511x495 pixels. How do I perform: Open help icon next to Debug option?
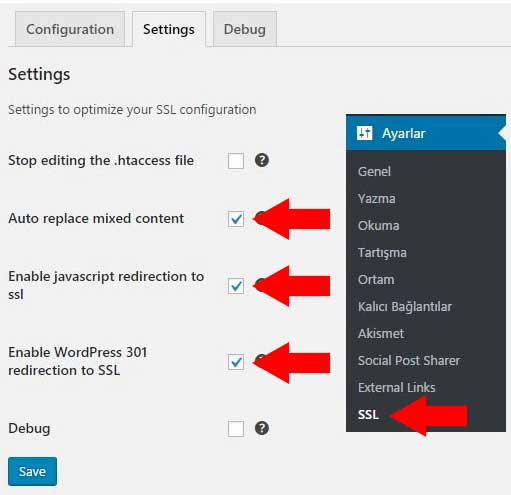[x=262, y=428]
